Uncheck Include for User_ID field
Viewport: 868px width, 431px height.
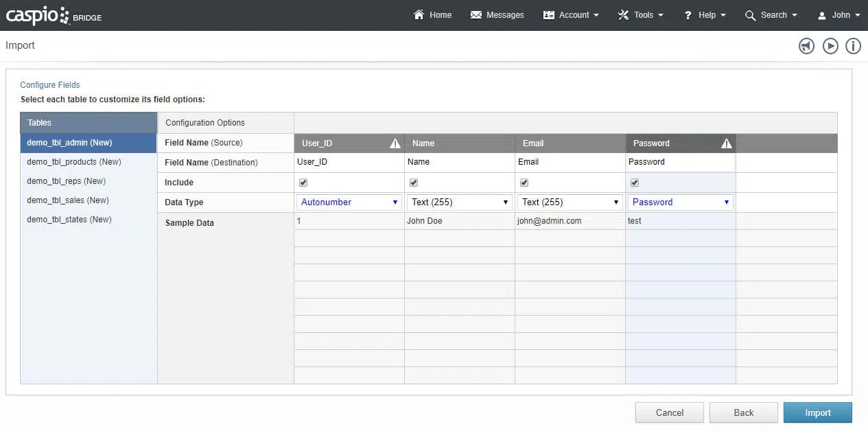pyautogui.click(x=303, y=183)
